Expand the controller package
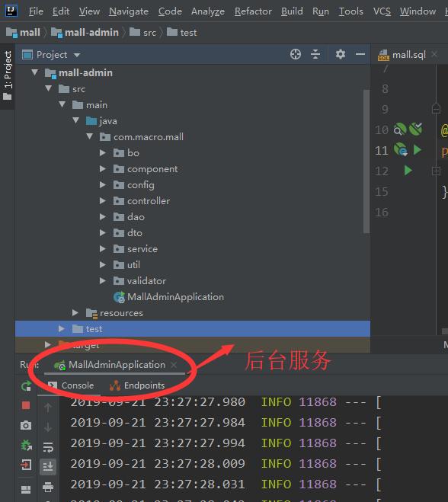Screen dimensions: 448x502 102,201
